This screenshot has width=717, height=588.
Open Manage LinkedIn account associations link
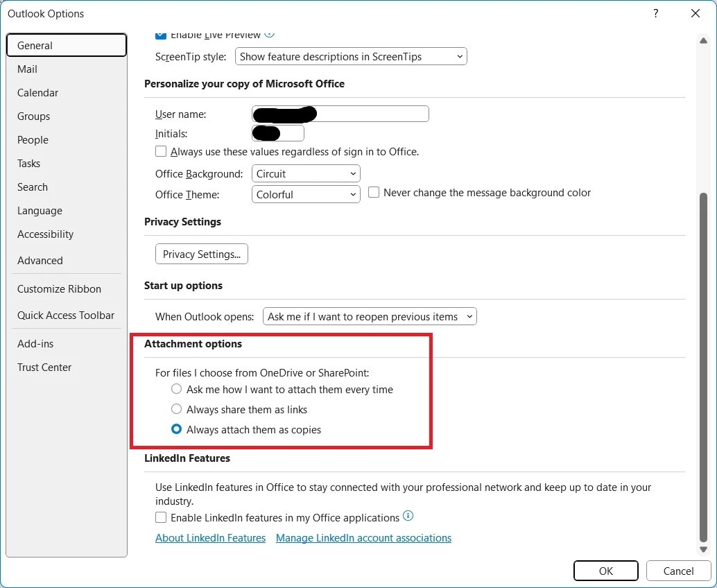pos(363,537)
